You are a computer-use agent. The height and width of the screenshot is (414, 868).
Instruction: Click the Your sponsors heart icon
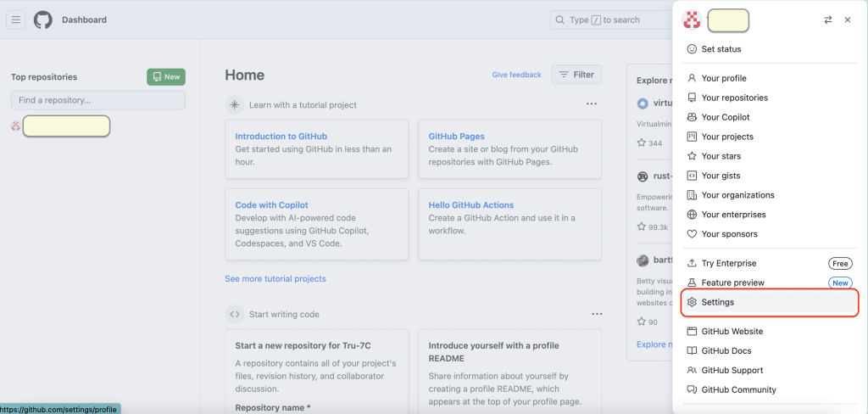click(x=692, y=234)
